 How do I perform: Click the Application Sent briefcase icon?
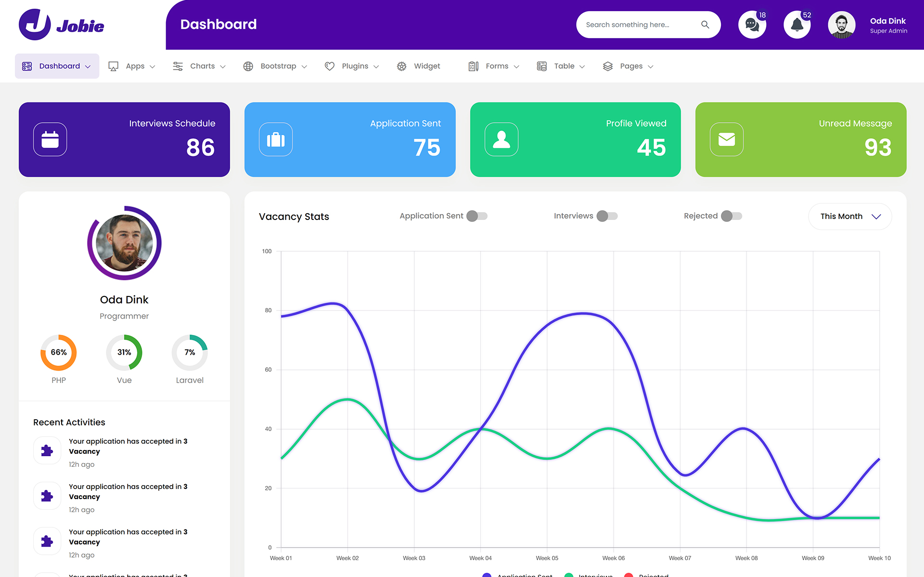point(276,140)
